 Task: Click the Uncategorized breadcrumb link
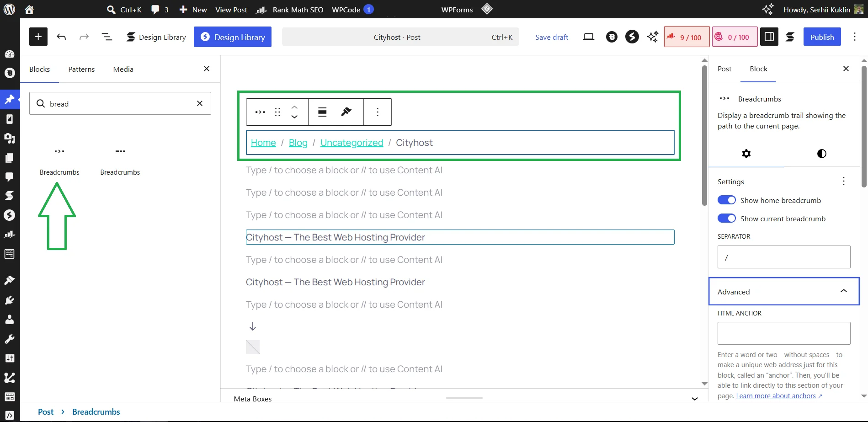(x=351, y=143)
